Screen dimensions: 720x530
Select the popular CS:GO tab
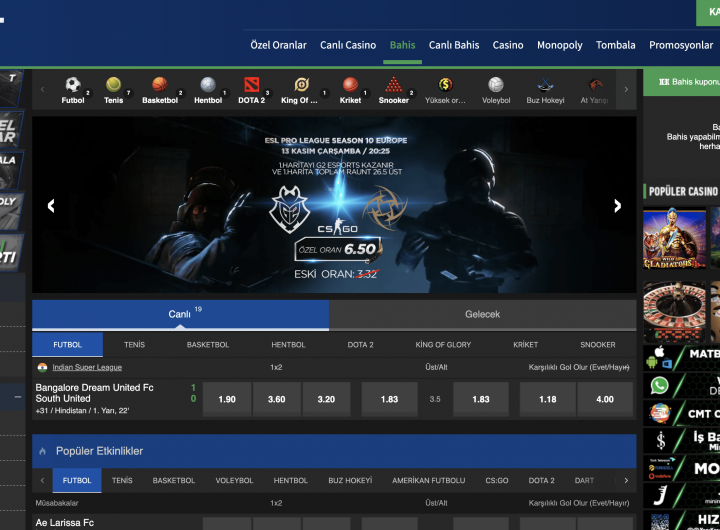[497, 480]
